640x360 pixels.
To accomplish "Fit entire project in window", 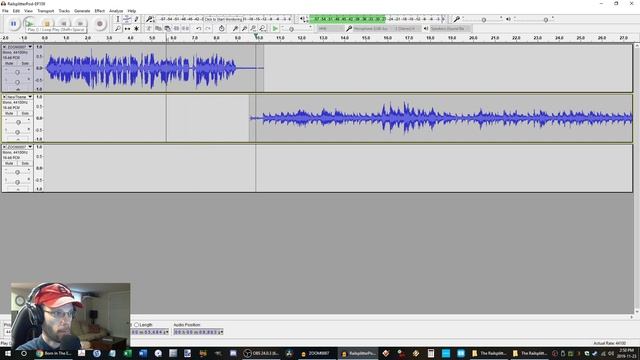I will [x=262, y=29].
